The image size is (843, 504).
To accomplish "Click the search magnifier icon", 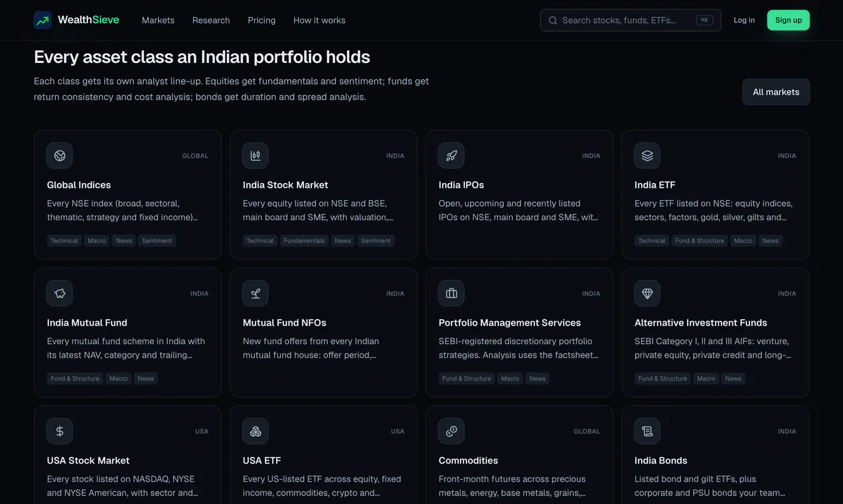I will click(x=553, y=21).
